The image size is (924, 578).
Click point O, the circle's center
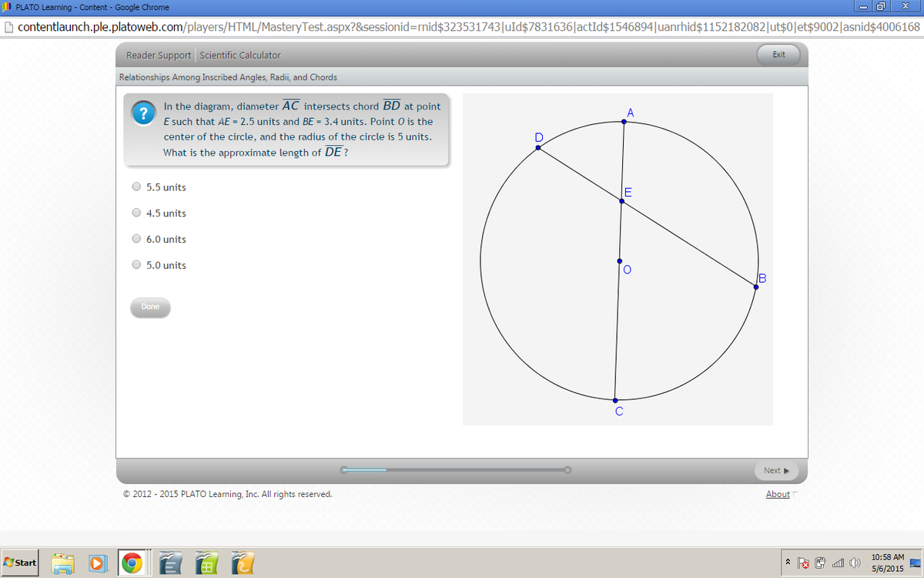619,261
